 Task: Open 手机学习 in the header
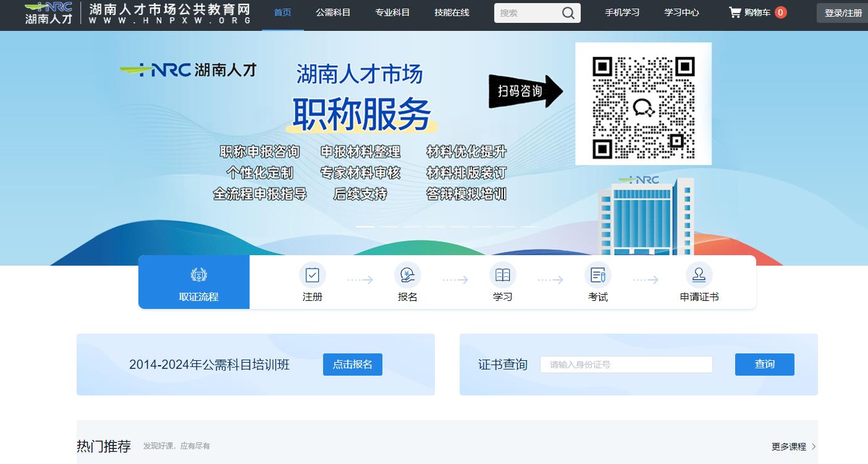click(x=622, y=13)
